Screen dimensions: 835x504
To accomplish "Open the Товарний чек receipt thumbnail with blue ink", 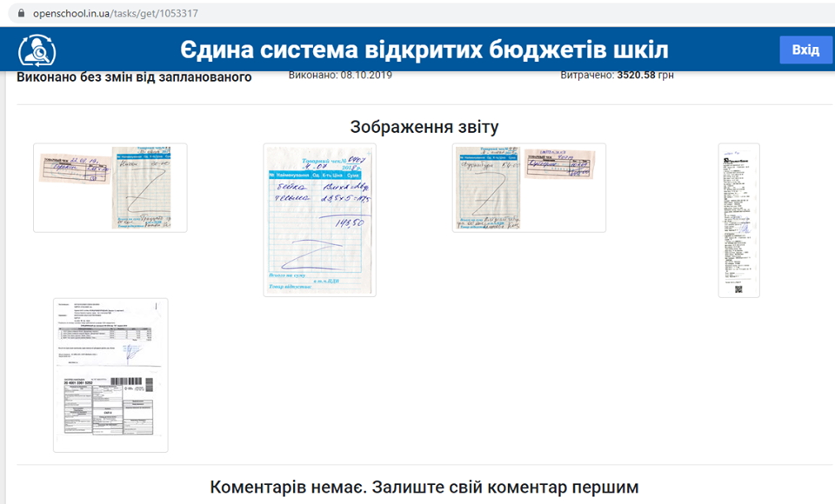I will [x=320, y=219].
